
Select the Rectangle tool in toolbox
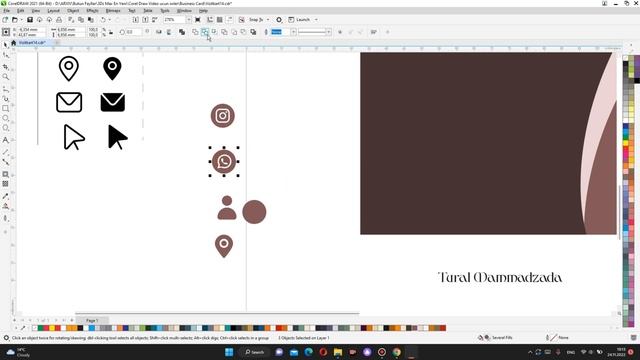tap(6, 109)
